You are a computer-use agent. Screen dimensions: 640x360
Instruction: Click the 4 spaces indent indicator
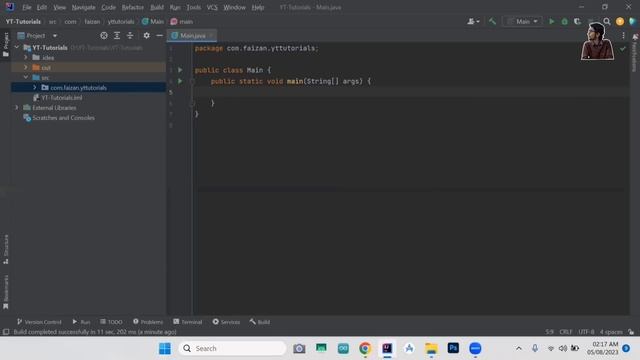click(611, 332)
